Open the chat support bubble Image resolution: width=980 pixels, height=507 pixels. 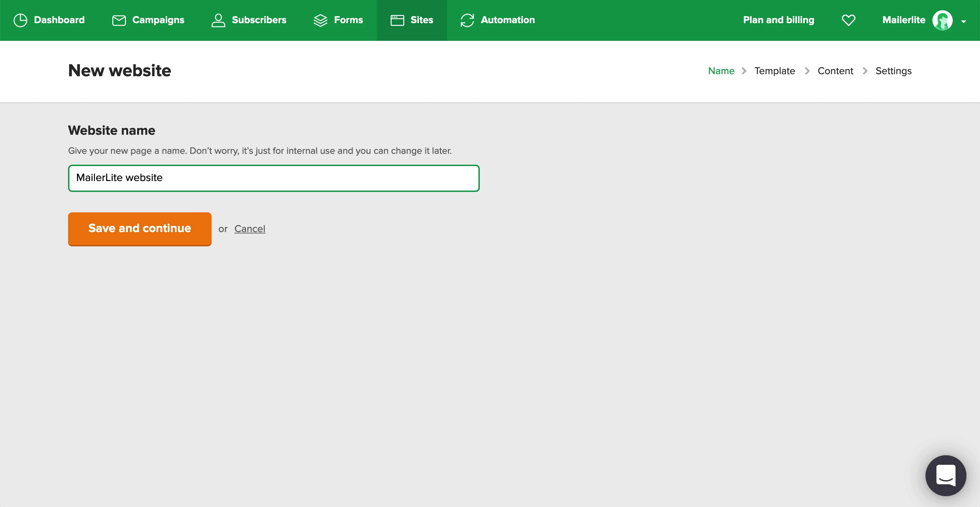coord(945,475)
